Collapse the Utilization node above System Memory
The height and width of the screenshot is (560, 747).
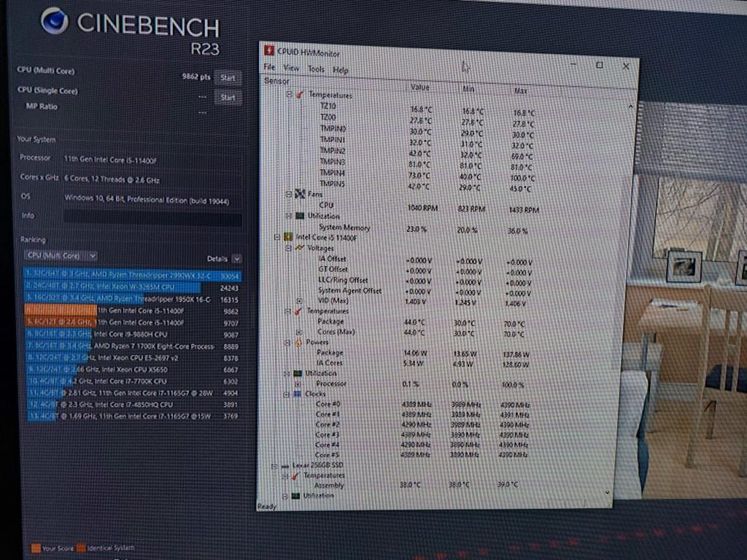tap(288, 216)
